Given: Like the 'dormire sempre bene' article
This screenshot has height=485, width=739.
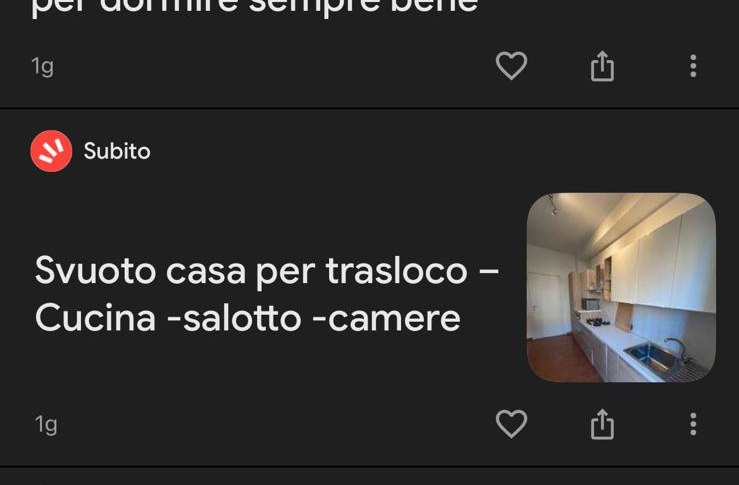Looking at the screenshot, I should point(511,65).
